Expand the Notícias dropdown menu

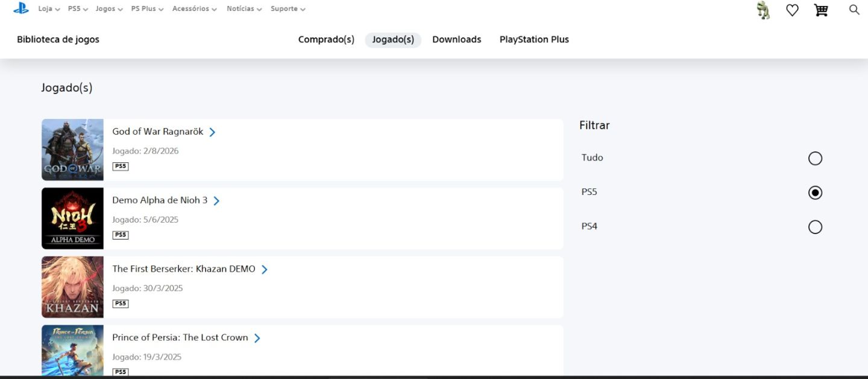[244, 9]
